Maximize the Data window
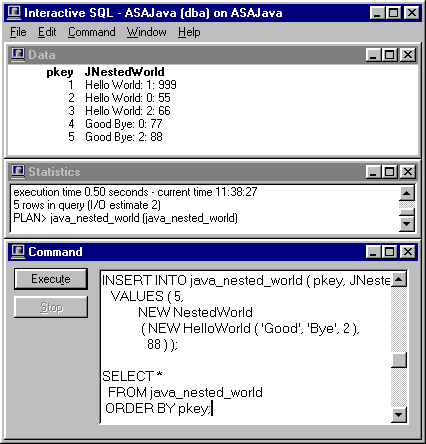Image resolution: width=426 pixels, height=444 pixels. pyautogui.click(x=389, y=55)
